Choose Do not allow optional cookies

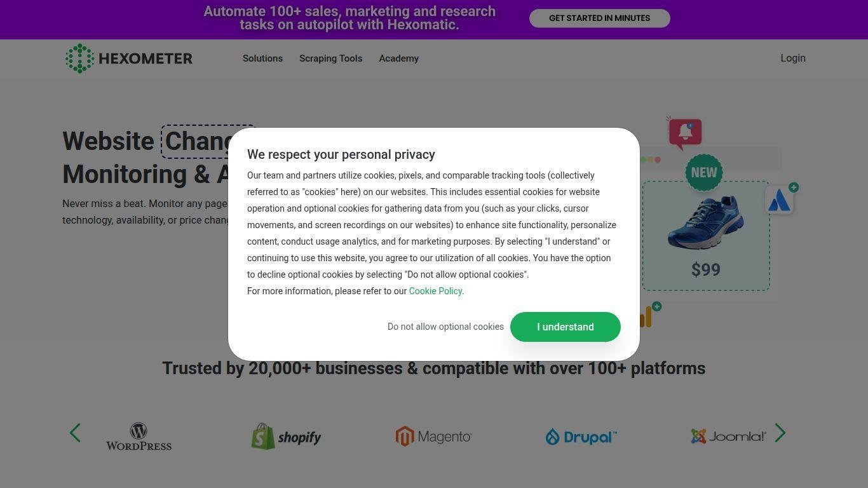tap(445, 327)
